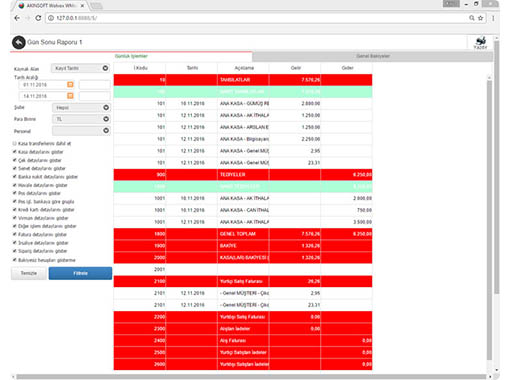Click the zoom magnifier in address bar
This screenshot has height=380, width=510.
click(x=472, y=18)
